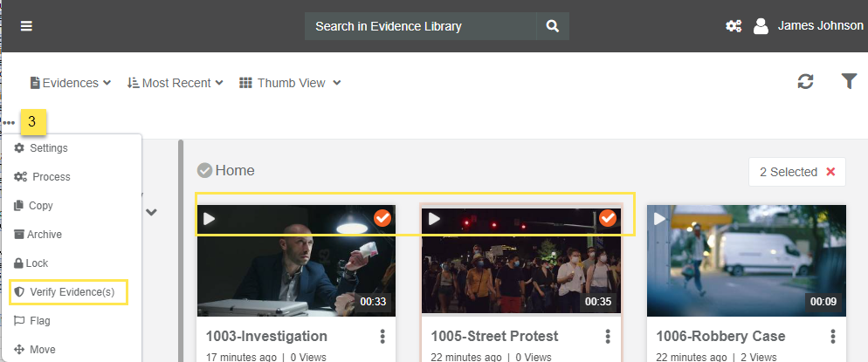The image size is (868, 362).
Task: Open options for 1003-Investigation
Action: [x=382, y=337]
